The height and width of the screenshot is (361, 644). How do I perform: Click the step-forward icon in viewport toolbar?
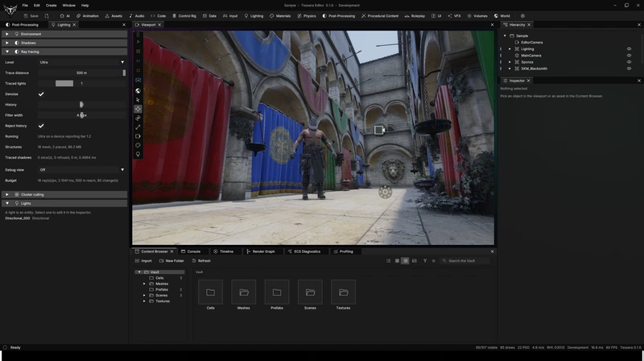click(138, 61)
